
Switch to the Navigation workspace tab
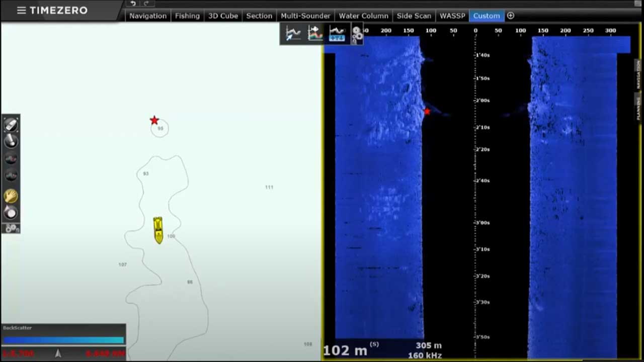[x=147, y=16]
